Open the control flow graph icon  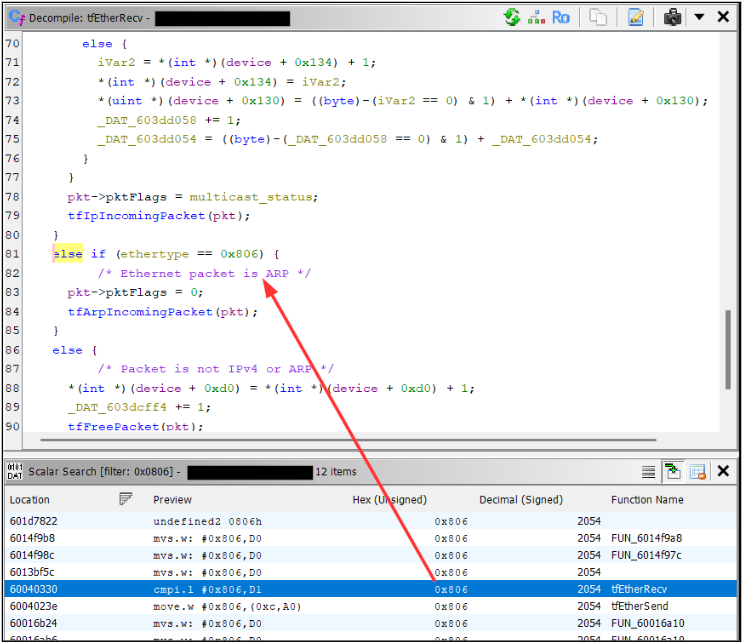click(536, 17)
